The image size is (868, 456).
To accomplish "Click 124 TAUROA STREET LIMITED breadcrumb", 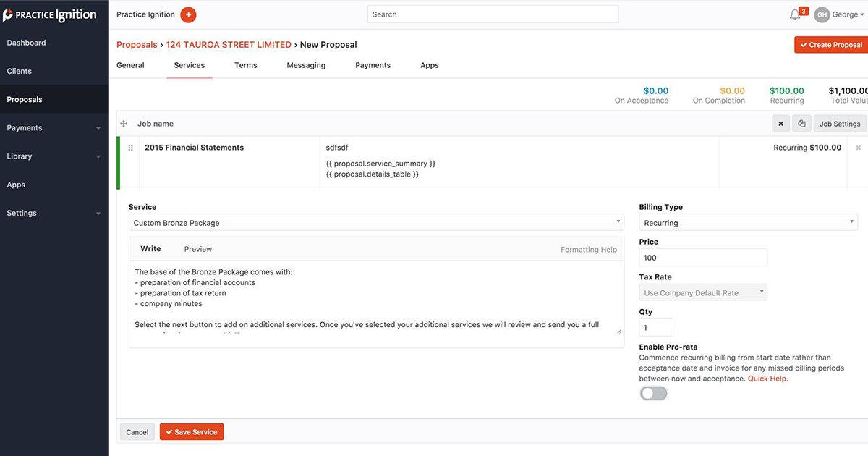I will [x=229, y=45].
